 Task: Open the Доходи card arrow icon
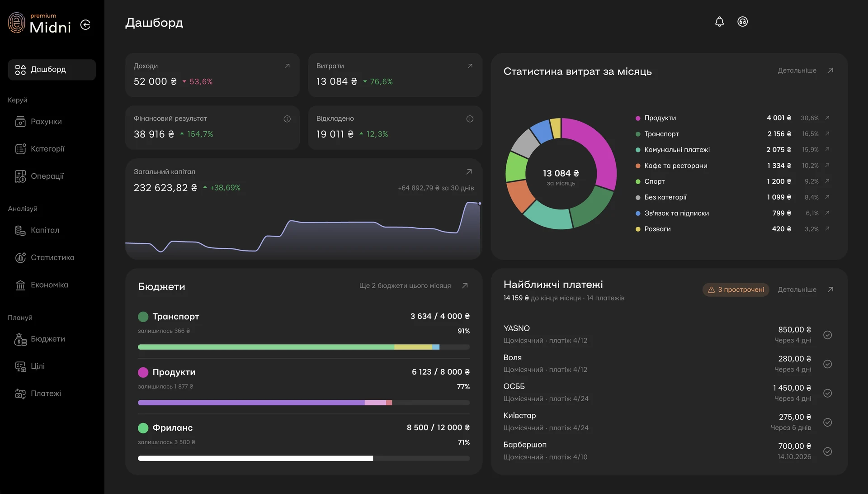[x=287, y=66]
